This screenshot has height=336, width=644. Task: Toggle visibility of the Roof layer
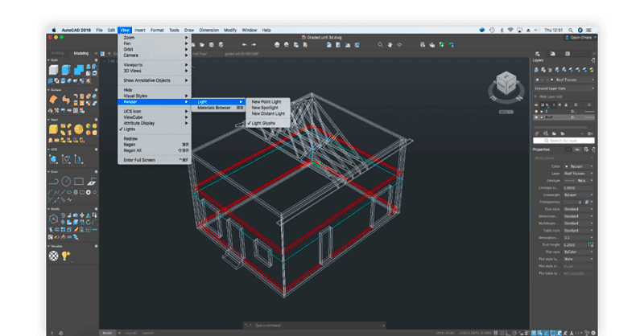click(x=536, y=117)
